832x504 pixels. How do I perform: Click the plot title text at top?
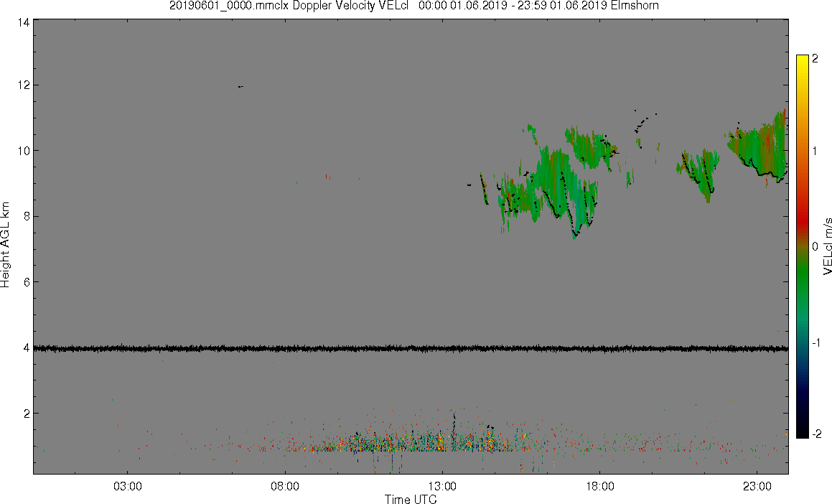(414, 6)
